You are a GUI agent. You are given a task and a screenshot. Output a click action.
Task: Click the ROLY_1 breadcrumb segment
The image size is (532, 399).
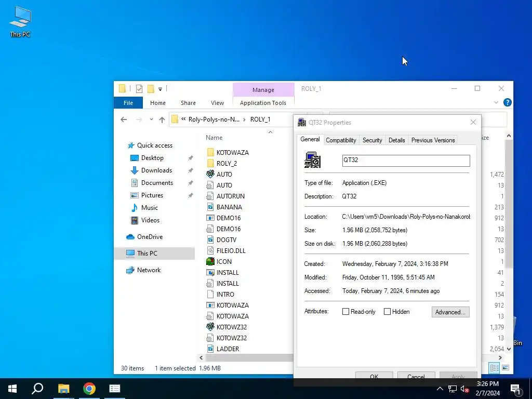260,119
